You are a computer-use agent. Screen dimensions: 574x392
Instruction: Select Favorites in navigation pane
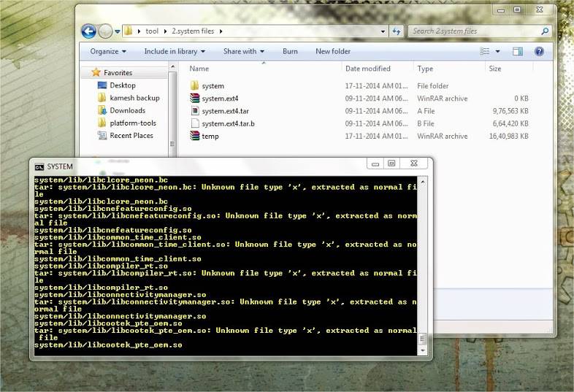118,72
